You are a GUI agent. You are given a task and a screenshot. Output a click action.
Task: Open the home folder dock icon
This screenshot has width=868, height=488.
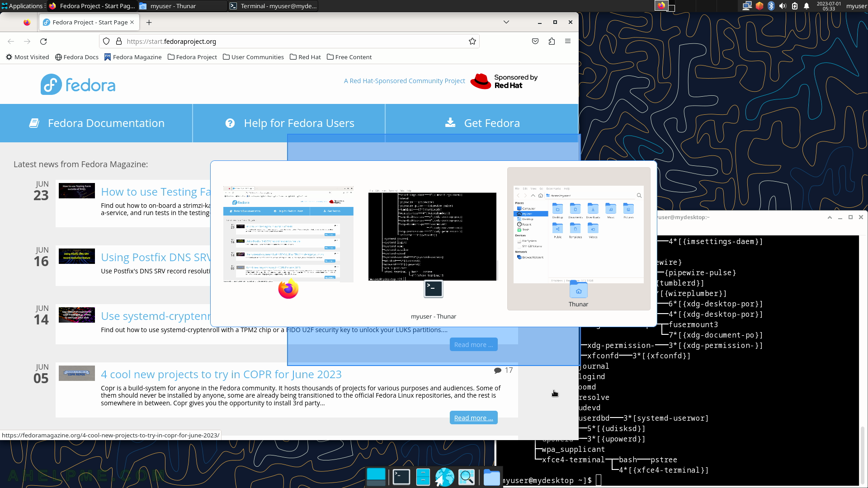(x=491, y=477)
